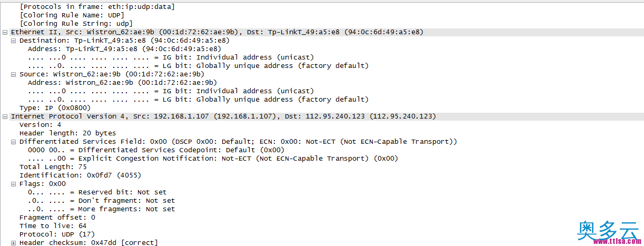Viewport: 644px width, 246px height.
Task: Select the Time to live: 64 field
Action: [x=53, y=225]
